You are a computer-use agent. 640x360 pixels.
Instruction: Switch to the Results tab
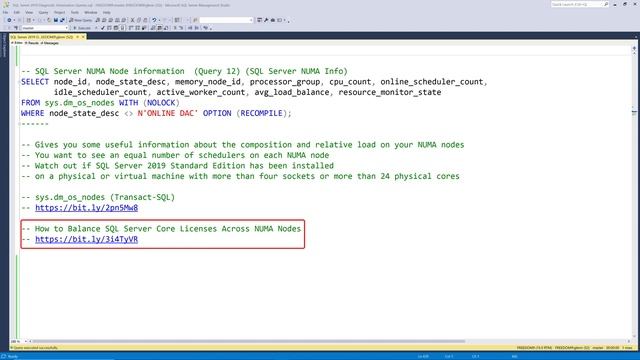pos(32,43)
